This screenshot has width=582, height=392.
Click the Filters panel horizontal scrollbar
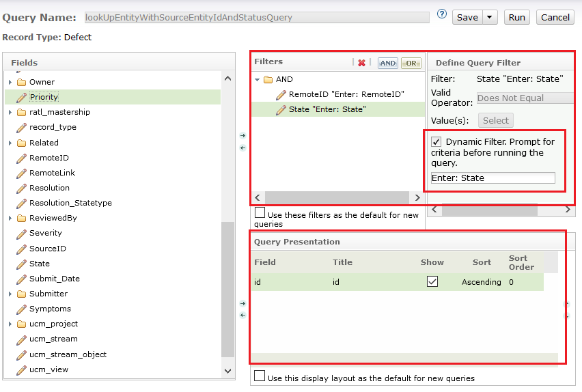[x=338, y=197]
